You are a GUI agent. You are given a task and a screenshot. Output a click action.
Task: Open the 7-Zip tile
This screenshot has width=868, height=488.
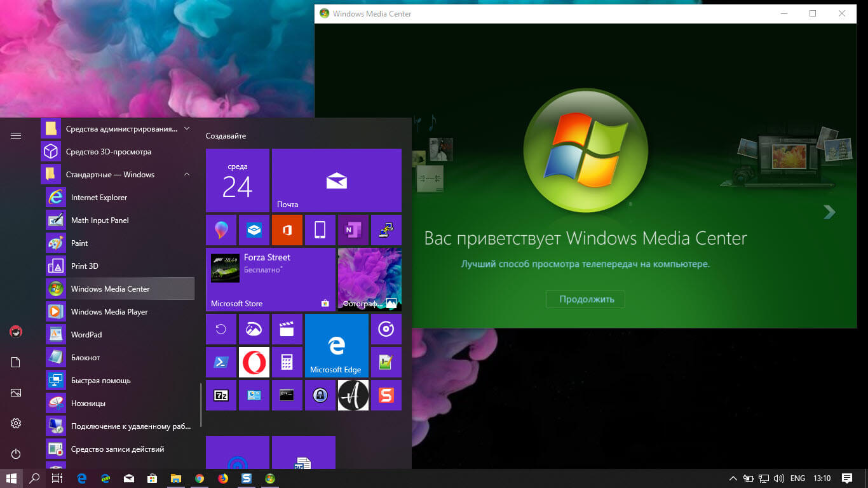[x=221, y=395]
